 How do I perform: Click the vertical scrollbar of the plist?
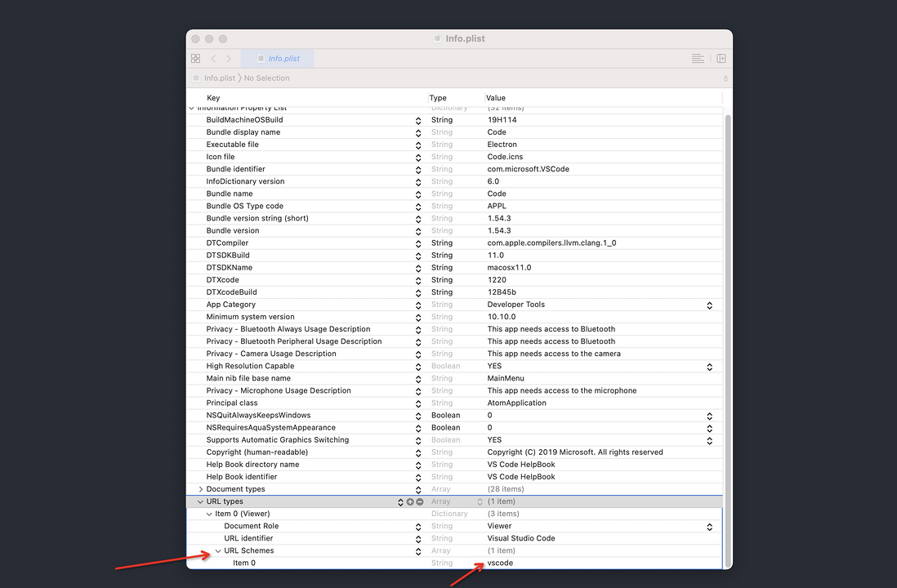728,341
